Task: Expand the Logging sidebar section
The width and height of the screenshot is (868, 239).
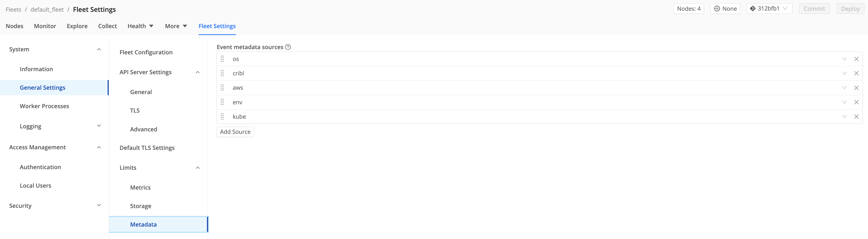Action: [99, 126]
